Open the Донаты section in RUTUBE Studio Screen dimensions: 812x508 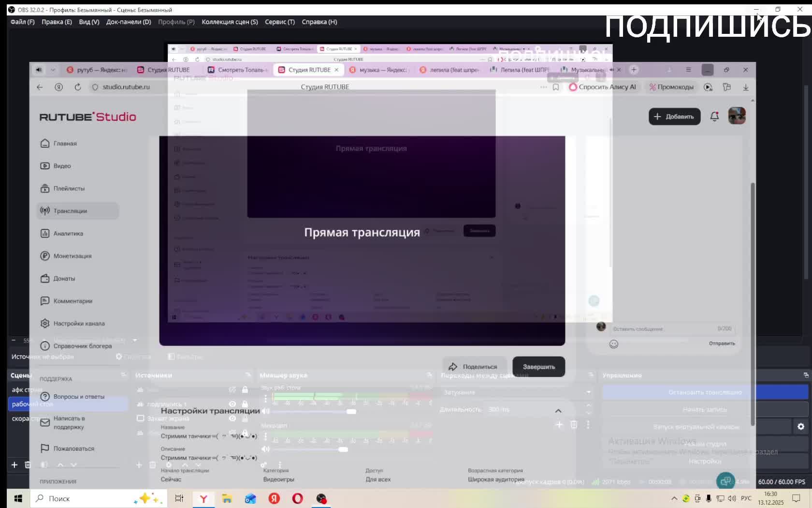[x=64, y=278]
